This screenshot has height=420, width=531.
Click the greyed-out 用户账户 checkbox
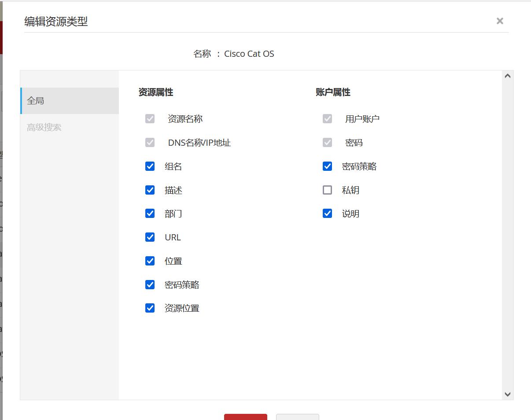pos(327,119)
